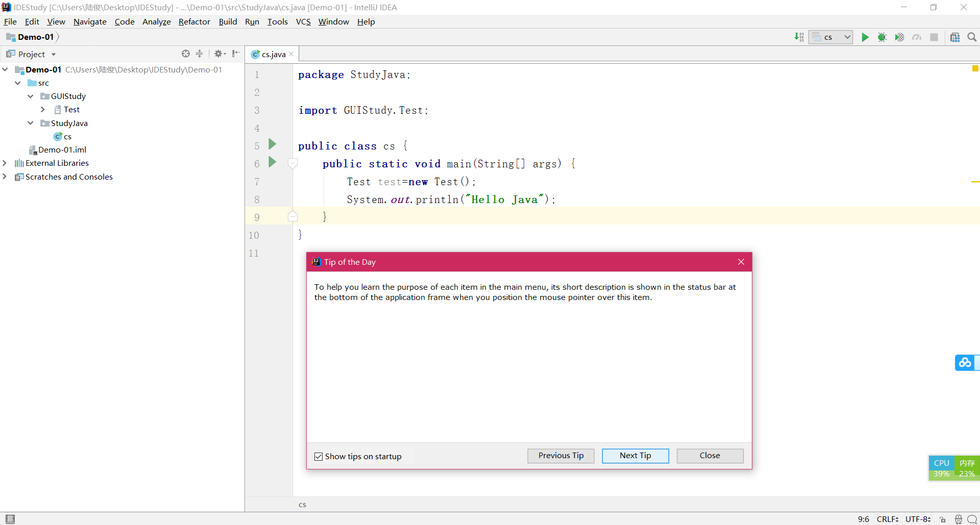Image resolution: width=980 pixels, height=525 pixels.
Task: Click the Next Tip button
Action: (x=635, y=456)
